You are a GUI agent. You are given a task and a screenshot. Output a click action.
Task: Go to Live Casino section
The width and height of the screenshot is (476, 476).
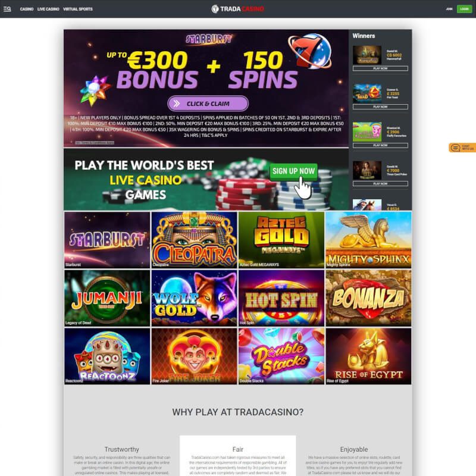pos(48,9)
